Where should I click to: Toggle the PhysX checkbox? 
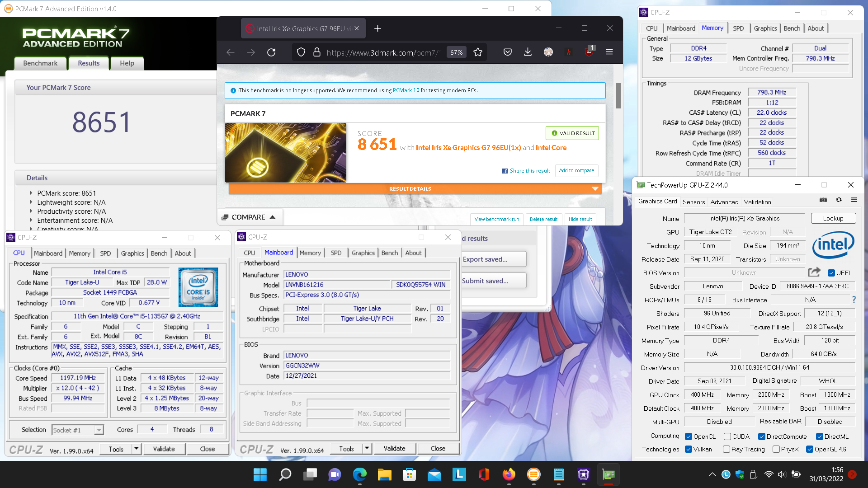(776, 449)
